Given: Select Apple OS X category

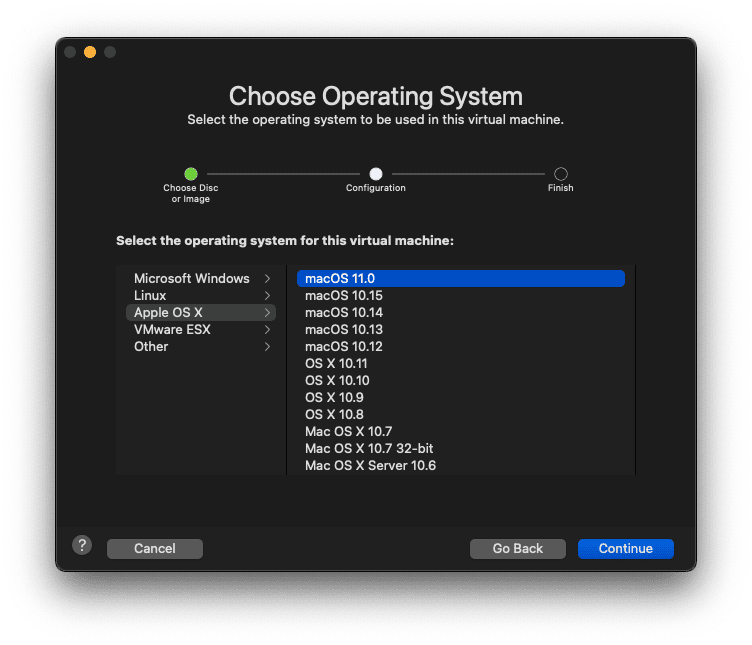Looking at the screenshot, I should pos(200,313).
